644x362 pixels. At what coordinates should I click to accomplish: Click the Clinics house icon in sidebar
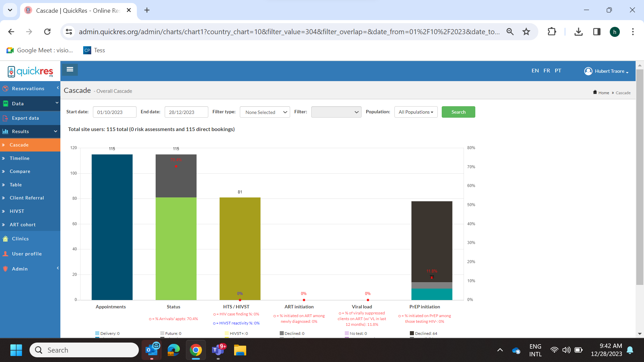5,239
